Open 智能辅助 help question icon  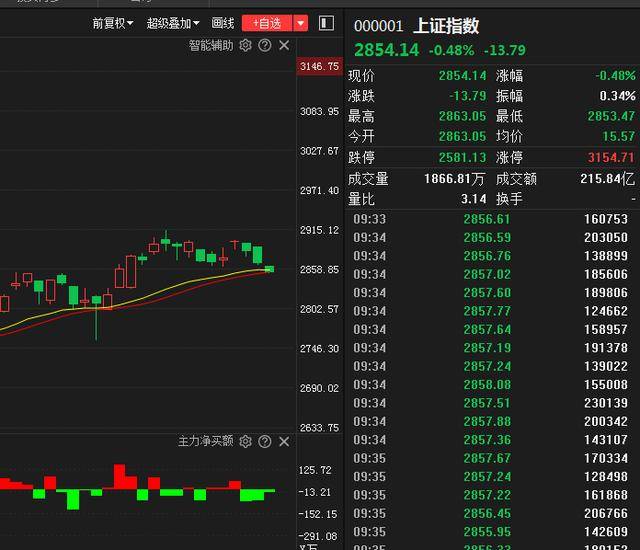click(264, 45)
